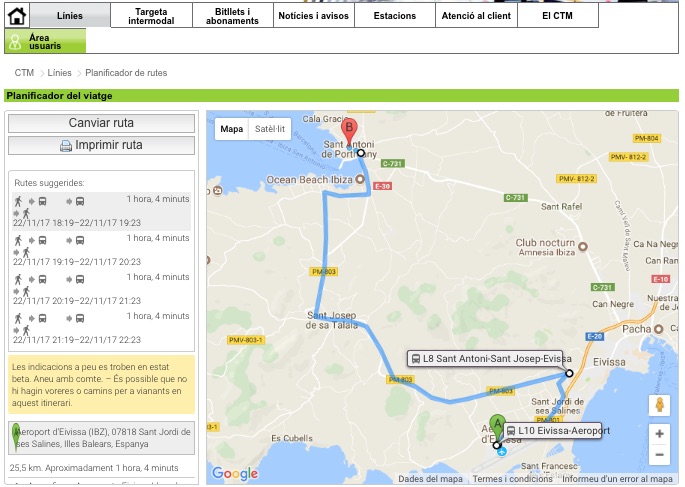Open Notícies i avisos tab

[x=314, y=16]
